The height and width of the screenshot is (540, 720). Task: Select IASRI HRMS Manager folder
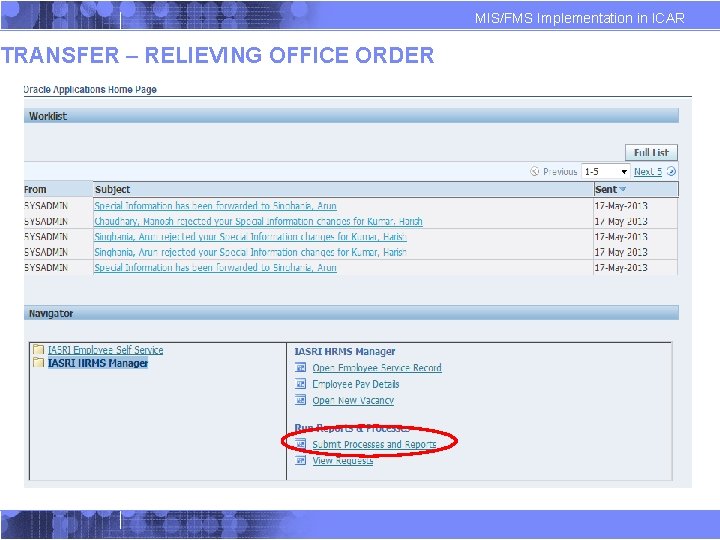[98, 363]
